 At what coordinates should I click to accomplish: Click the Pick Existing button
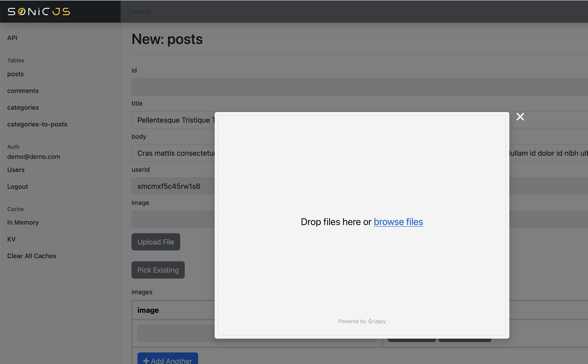(x=158, y=270)
